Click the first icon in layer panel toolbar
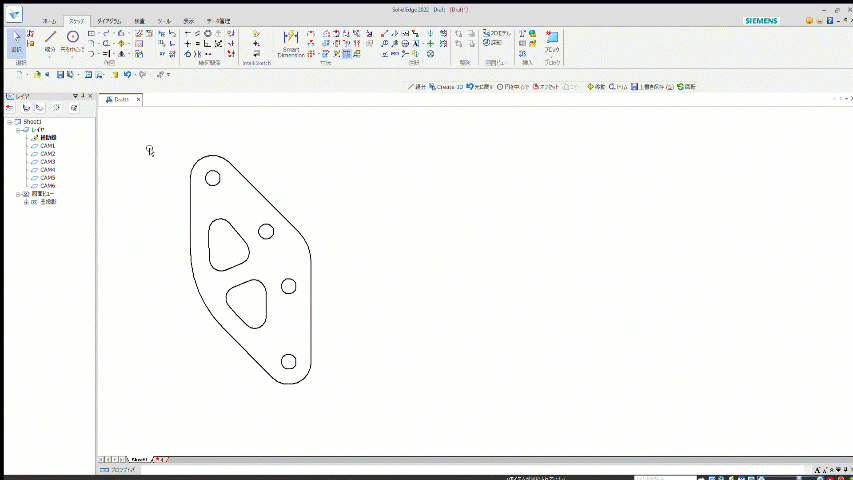The height and width of the screenshot is (480, 853). coord(10,108)
